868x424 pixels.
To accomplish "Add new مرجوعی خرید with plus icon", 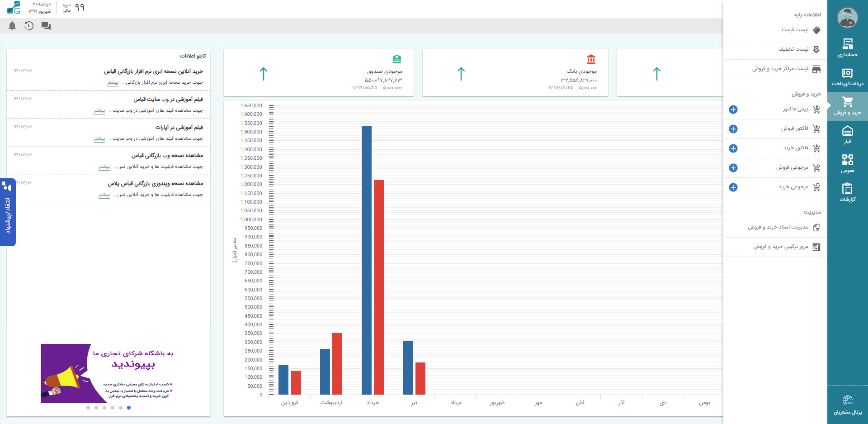I will [733, 187].
